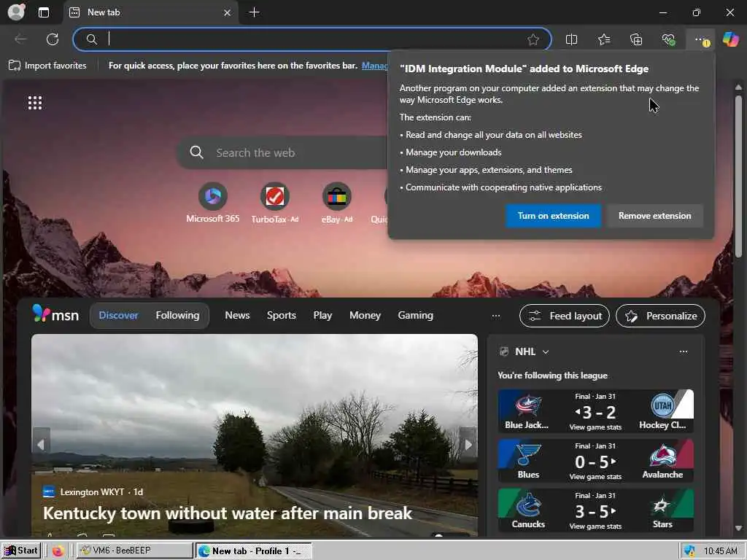Viewport: 747px width, 560px height.
Task: View game stats for Canucks Stars game
Action: pyautogui.click(x=595, y=526)
